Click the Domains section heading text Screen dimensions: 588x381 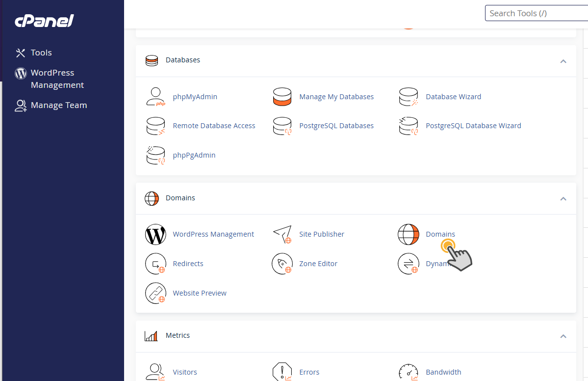(x=180, y=198)
